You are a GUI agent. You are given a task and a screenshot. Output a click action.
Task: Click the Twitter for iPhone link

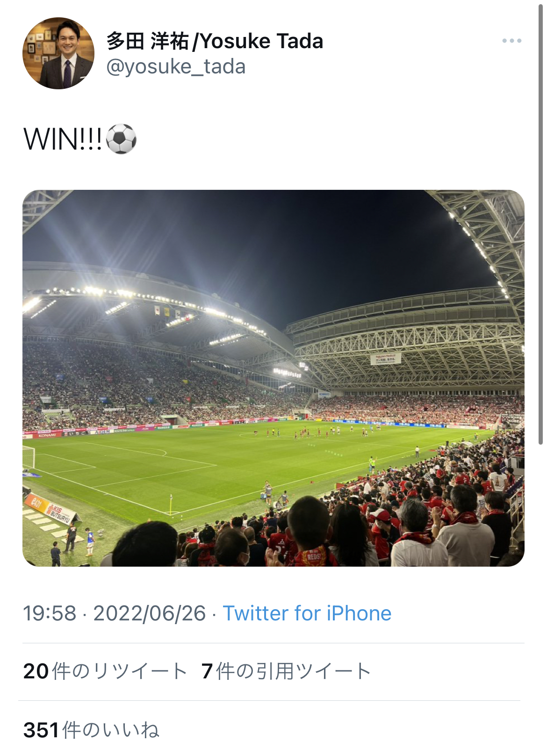click(x=307, y=613)
